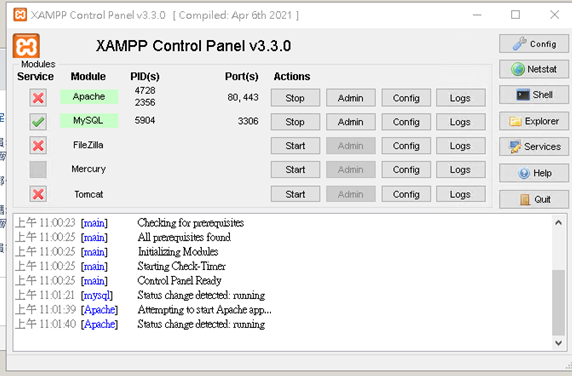Click the log line 'Control Panel Ready'
Screen dimensions: 572x376
click(179, 281)
